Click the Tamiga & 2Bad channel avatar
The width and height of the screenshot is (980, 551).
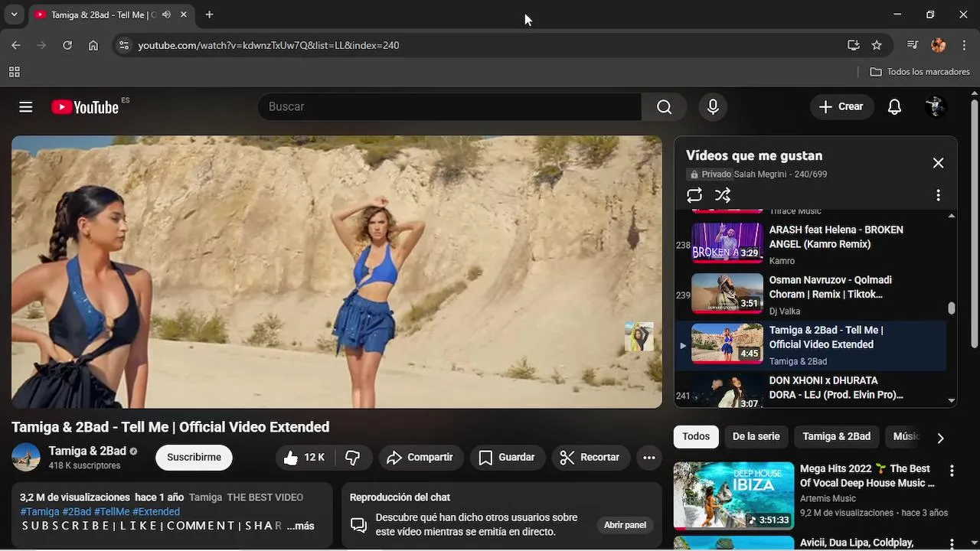26,457
